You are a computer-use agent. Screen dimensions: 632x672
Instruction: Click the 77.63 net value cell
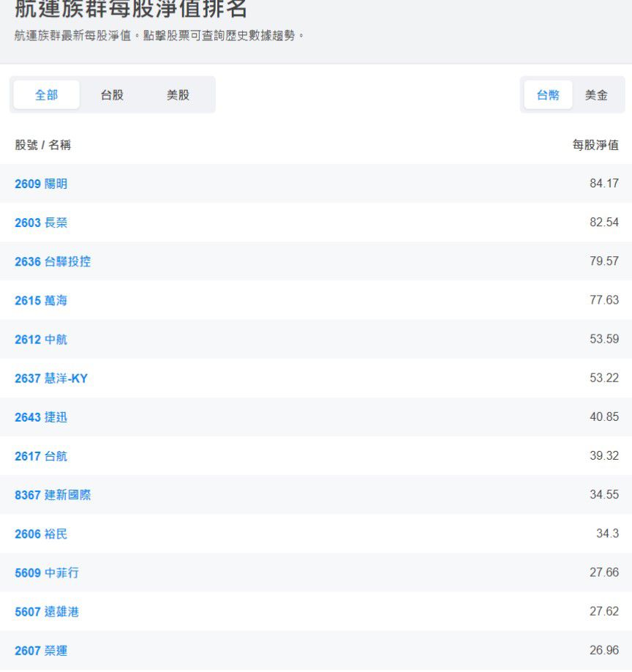coord(604,300)
